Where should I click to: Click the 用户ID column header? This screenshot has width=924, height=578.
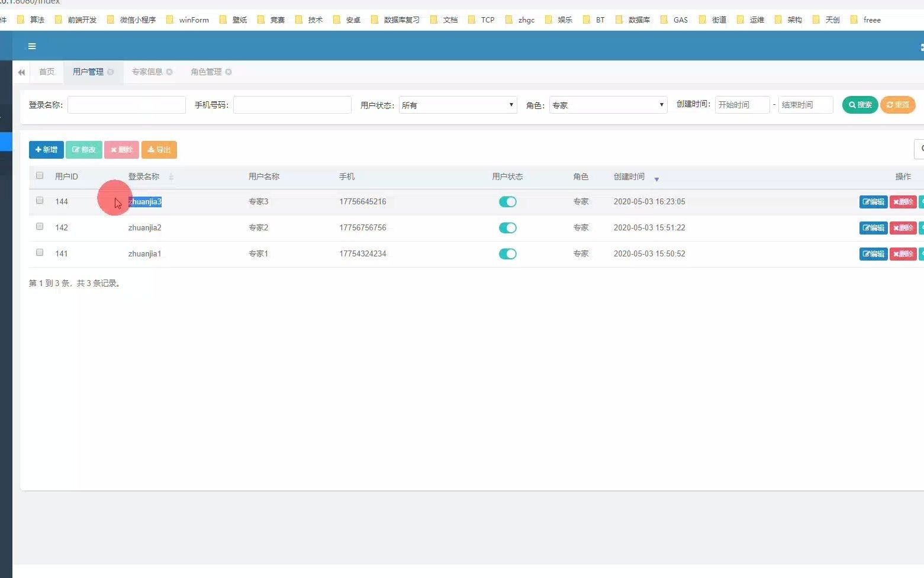[x=66, y=176]
